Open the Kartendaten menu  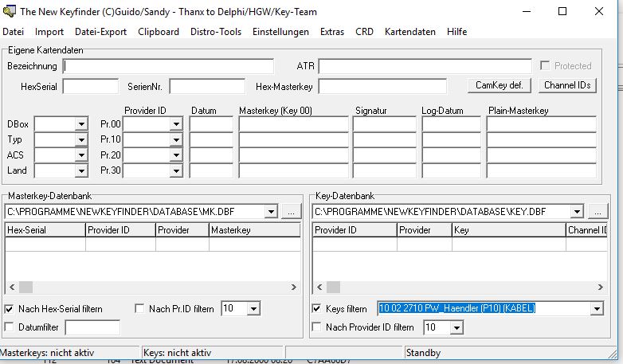tap(409, 32)
